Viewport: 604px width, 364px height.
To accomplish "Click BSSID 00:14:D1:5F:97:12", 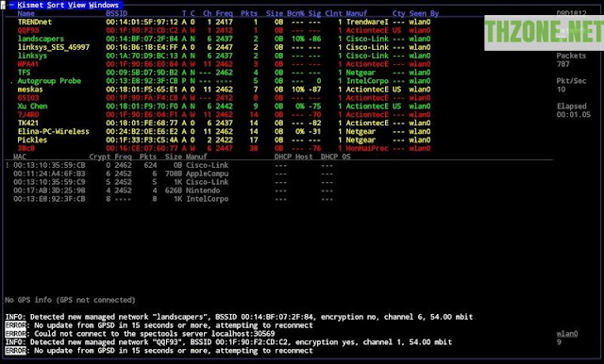I will point(142,22).
